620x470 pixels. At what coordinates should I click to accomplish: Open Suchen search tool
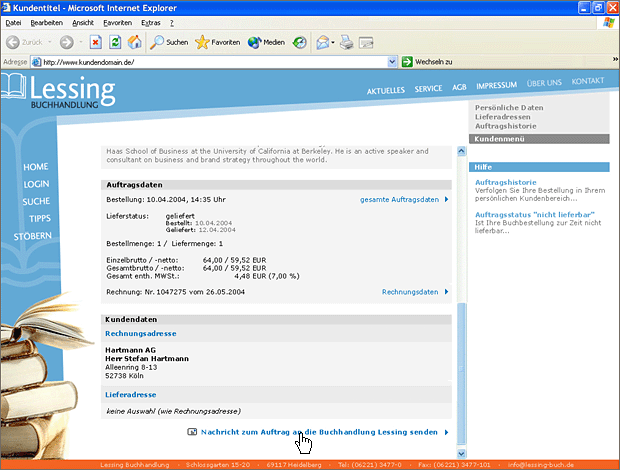pos(169,42)
